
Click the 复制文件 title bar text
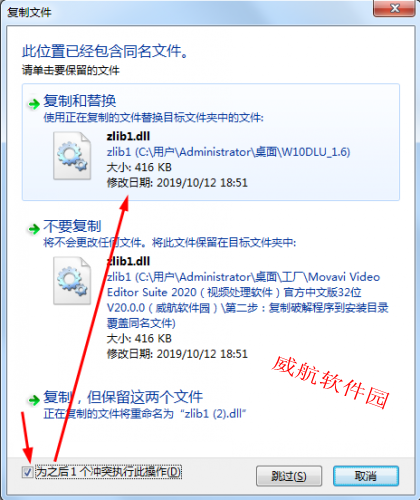(29, 12)
